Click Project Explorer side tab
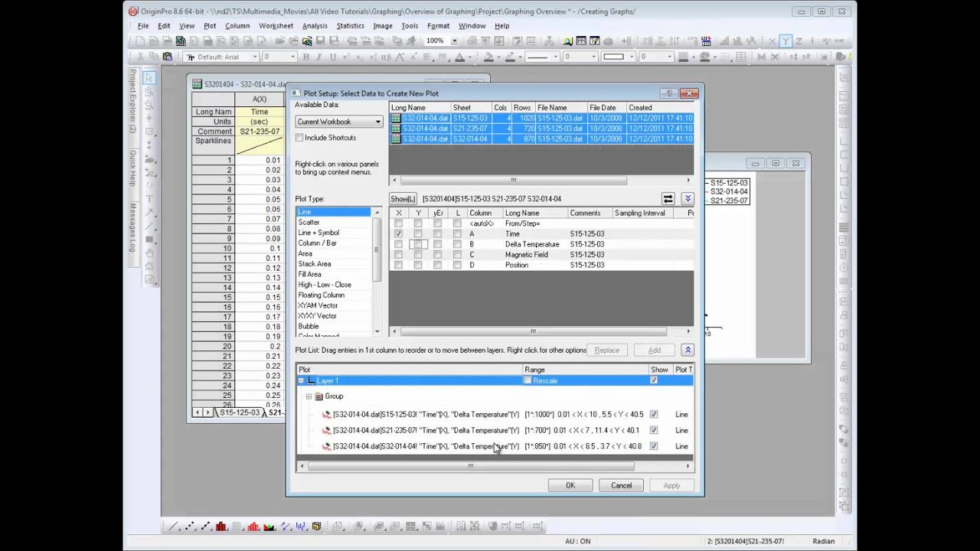 click(132, 100)
